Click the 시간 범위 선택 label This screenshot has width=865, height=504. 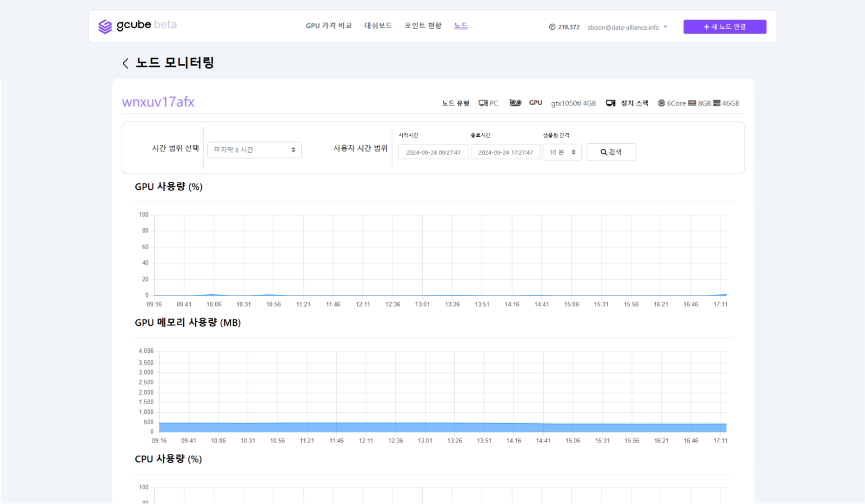click(x=175, y=148)
